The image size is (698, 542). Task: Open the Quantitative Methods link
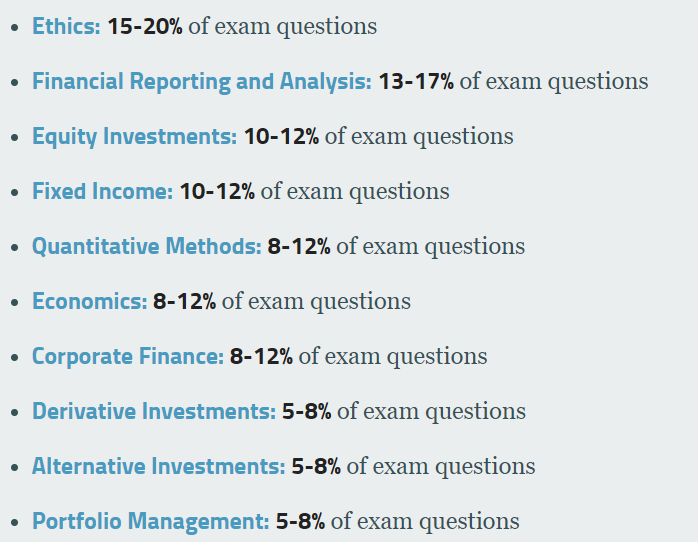(146, 247)
